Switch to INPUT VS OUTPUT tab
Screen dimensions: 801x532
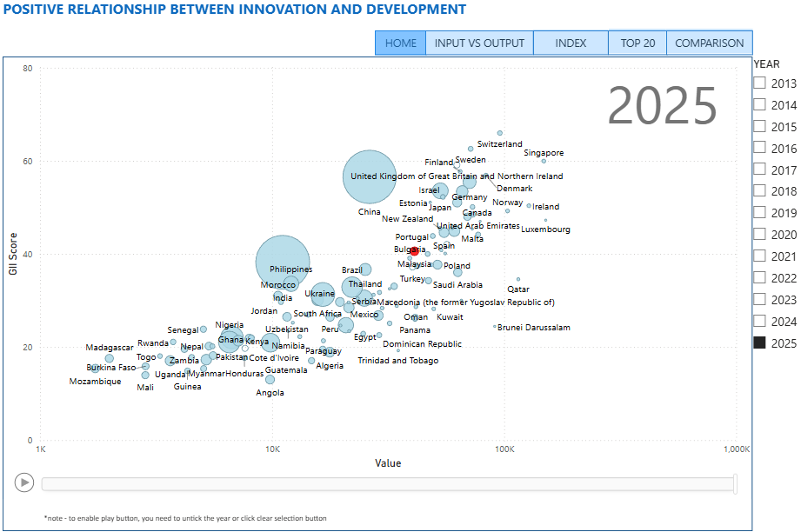point(479,43)
